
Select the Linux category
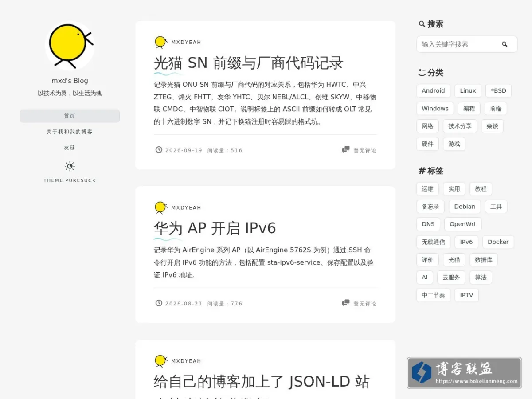click(x=468, y=90)
